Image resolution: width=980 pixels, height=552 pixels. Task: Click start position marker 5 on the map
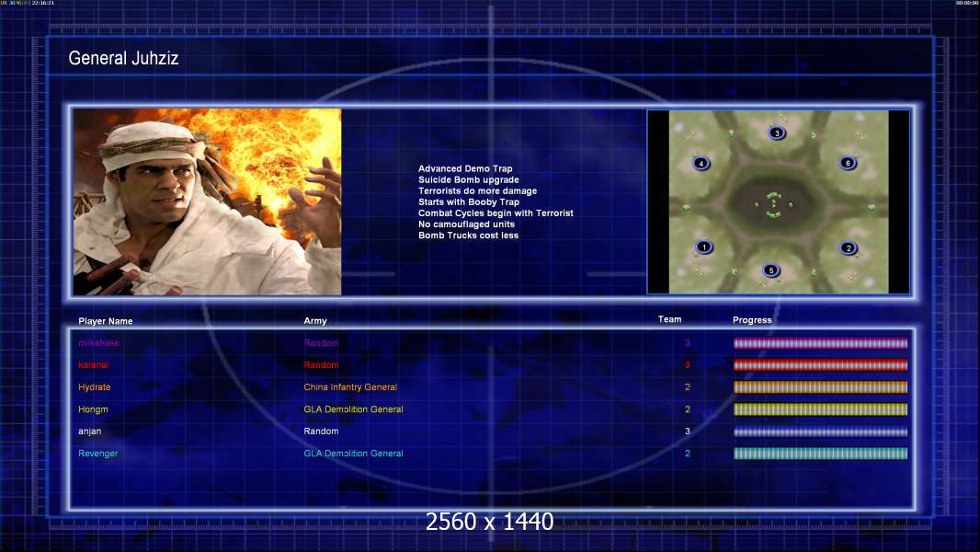coord(771,270)
